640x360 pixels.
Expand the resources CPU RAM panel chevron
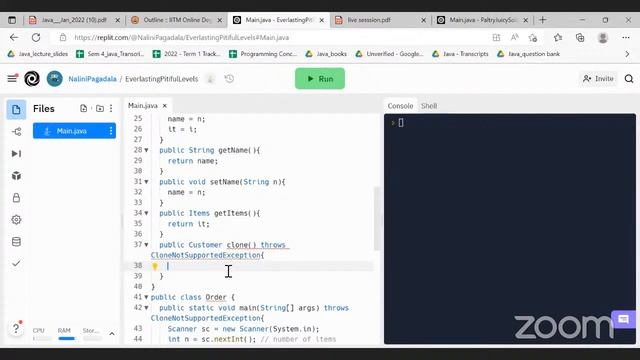[x=112, y=334]
